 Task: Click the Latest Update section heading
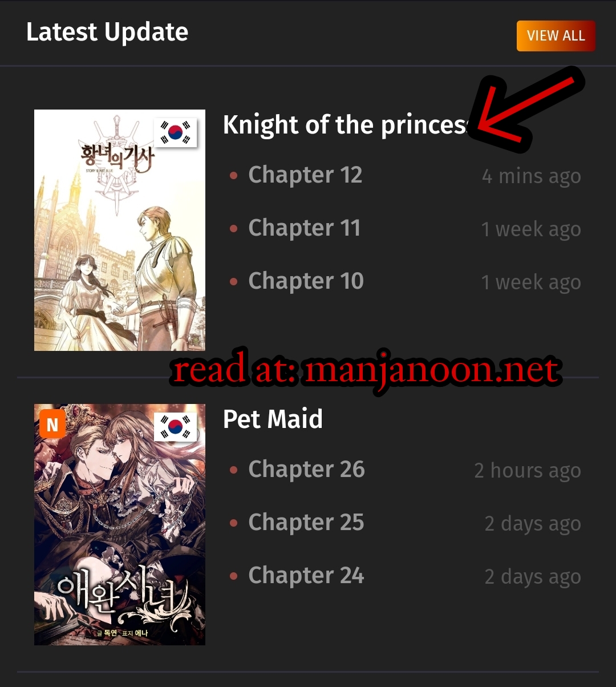[x=107, y=33]
